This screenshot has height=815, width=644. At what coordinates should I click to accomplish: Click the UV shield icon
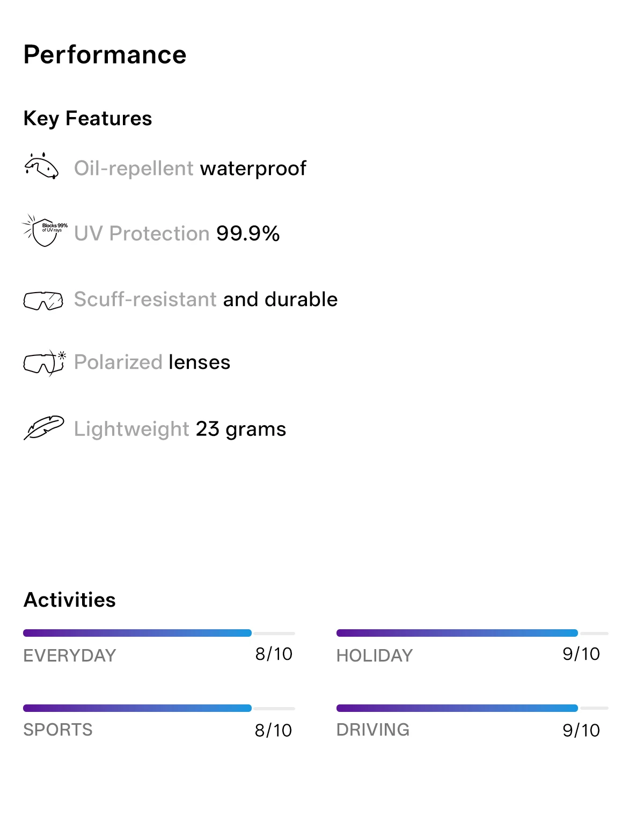[45, 231]
